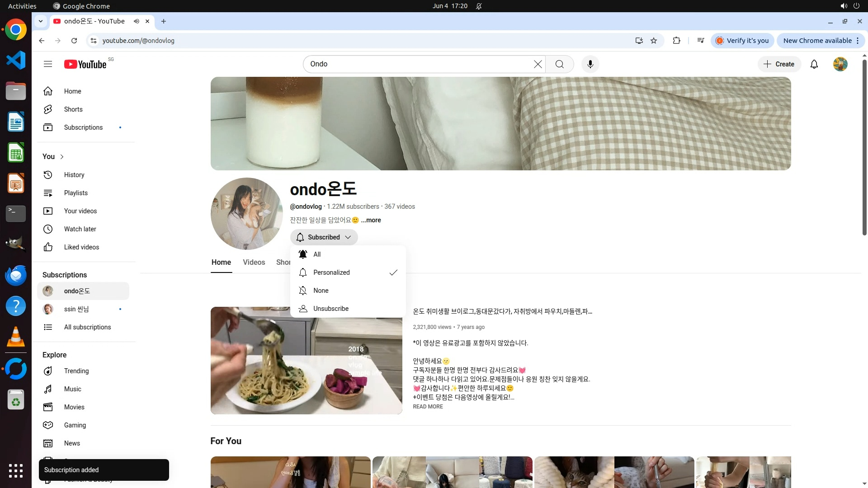Select All notifications option

(317, 254)
